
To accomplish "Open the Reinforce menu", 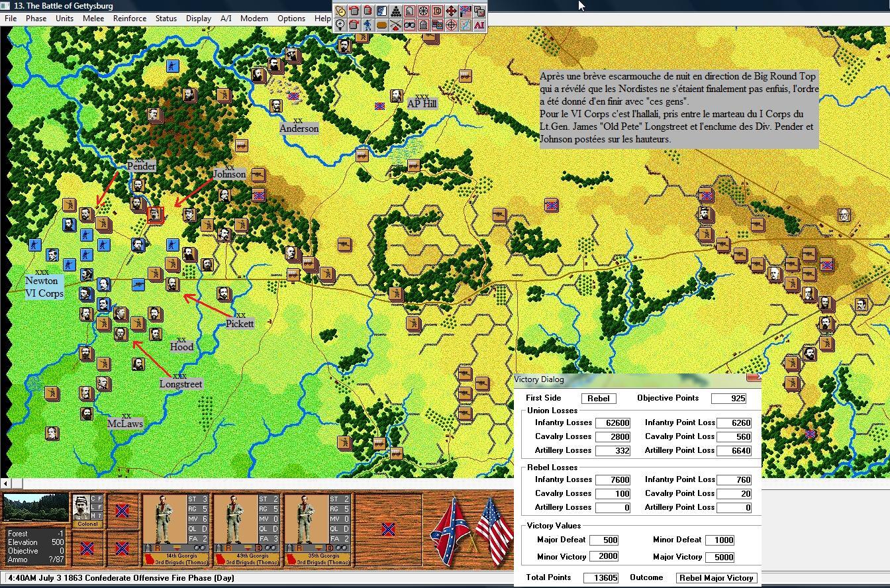I will click(x=130, y=19).
